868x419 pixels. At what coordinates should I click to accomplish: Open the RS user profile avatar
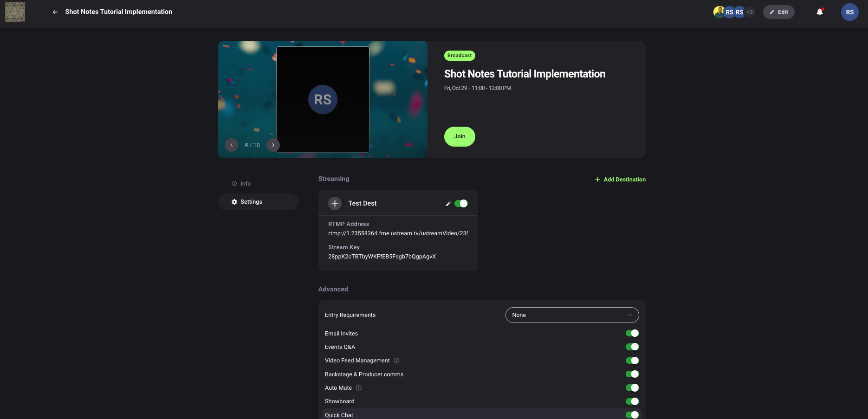[x=849, y=12]
